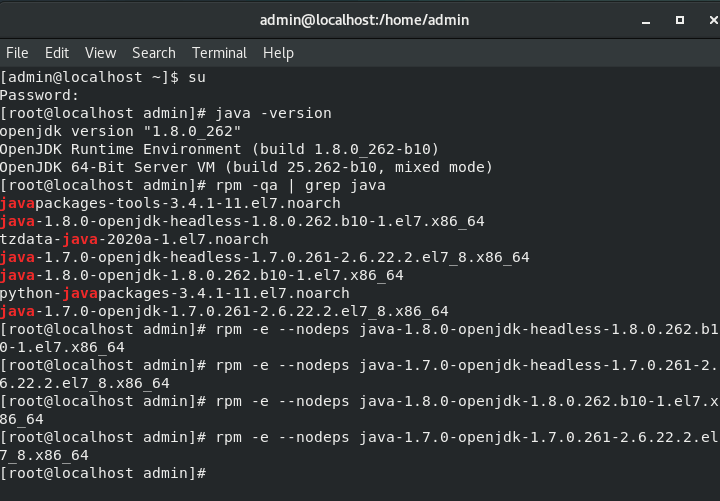Open the Edit menu
Image resolution: width=720 pixels, height=501 pixels.
coord(57,53)
